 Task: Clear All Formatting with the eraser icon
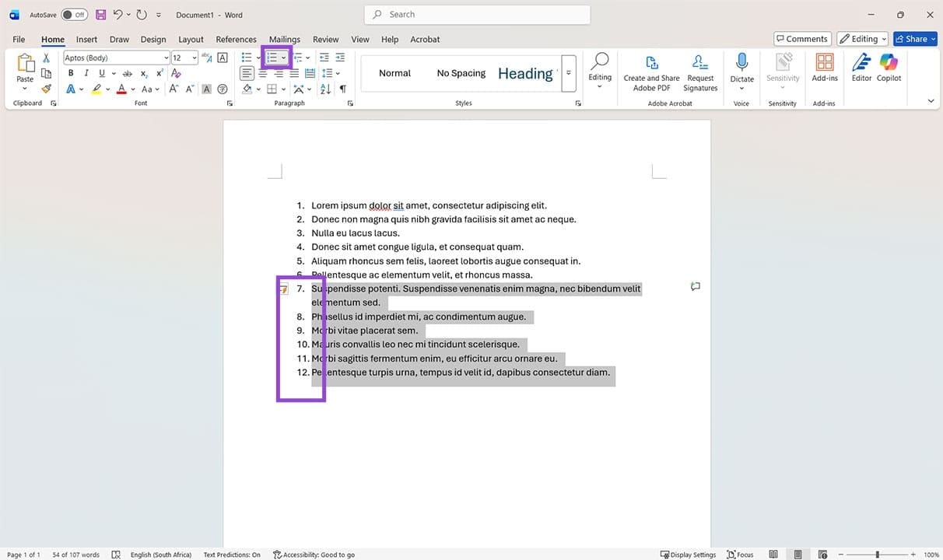click(x=176, y=73)
